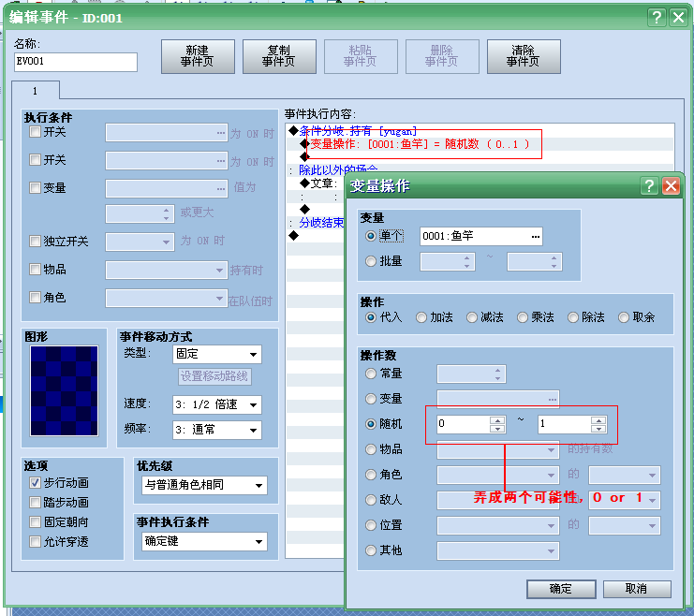Screen dimensions: 694x616
Task: Choose the 乘法 operation
Action: coord(523,317)
